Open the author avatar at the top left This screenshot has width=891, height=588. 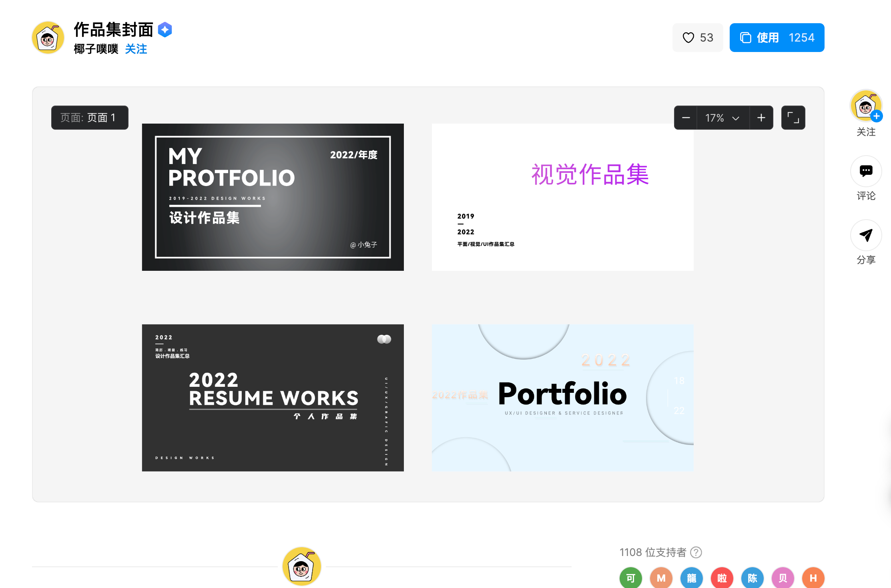(48, 38)
